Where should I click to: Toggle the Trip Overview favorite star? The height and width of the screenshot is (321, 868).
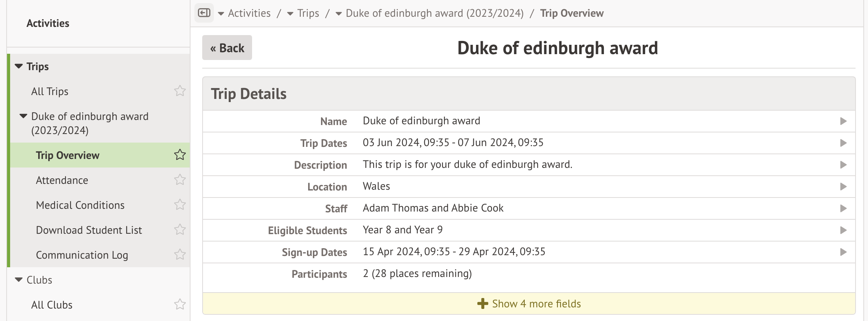pos(180,155)
